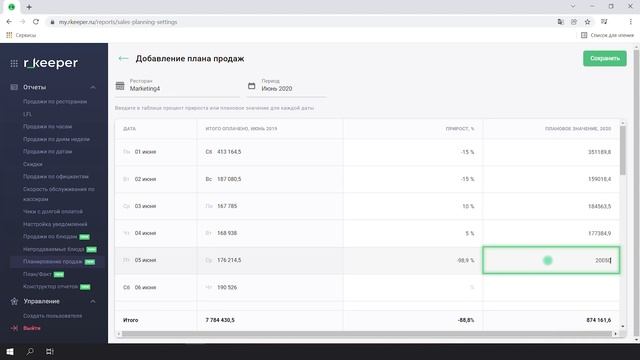This screenshot has height=360, width=640.
Task: Click the Управление section icon
Action: (14, 301)
